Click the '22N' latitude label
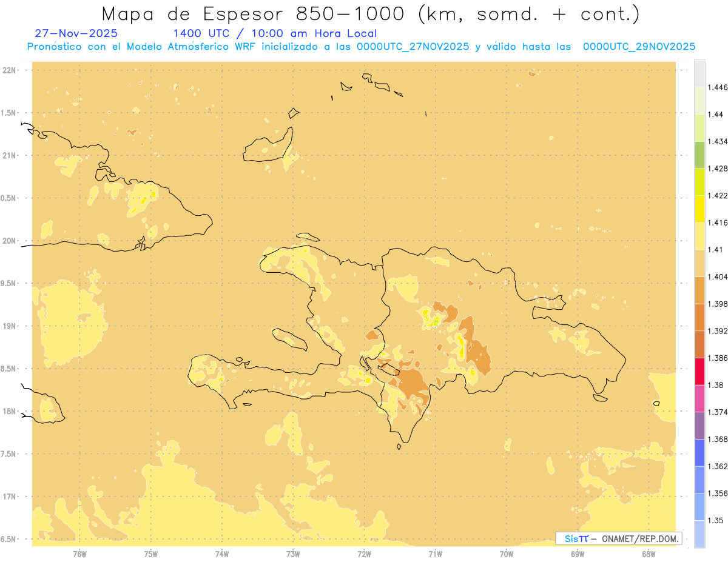 click(10, 70)
